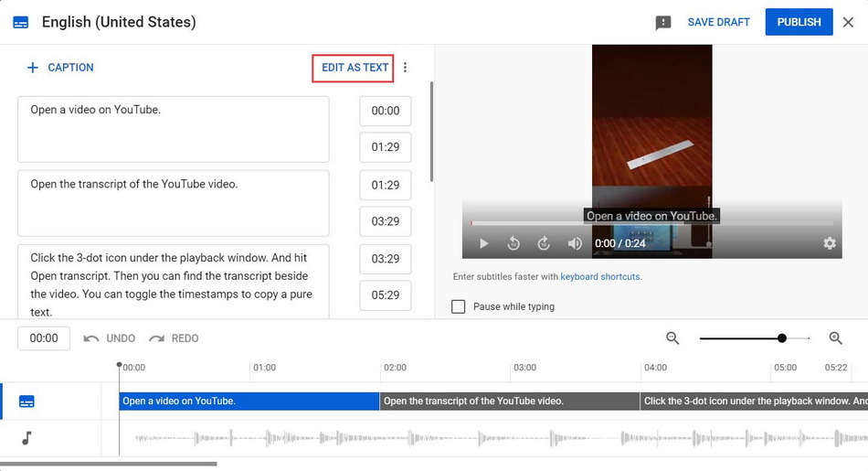This screenshot has height=471, width=868.
Task: Click Edit as Text option
Action: 355,68
